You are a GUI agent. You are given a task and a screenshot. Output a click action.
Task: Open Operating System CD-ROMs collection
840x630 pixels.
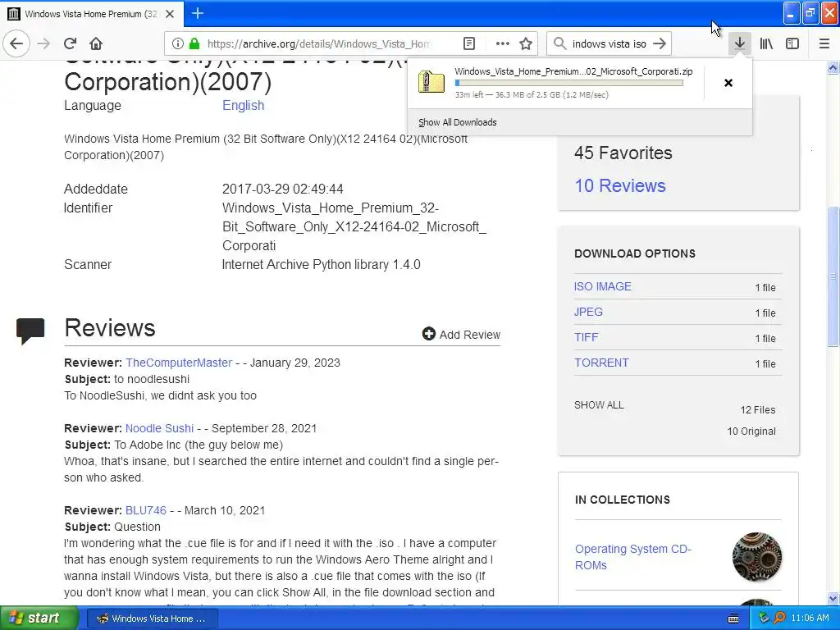(632, 557)
